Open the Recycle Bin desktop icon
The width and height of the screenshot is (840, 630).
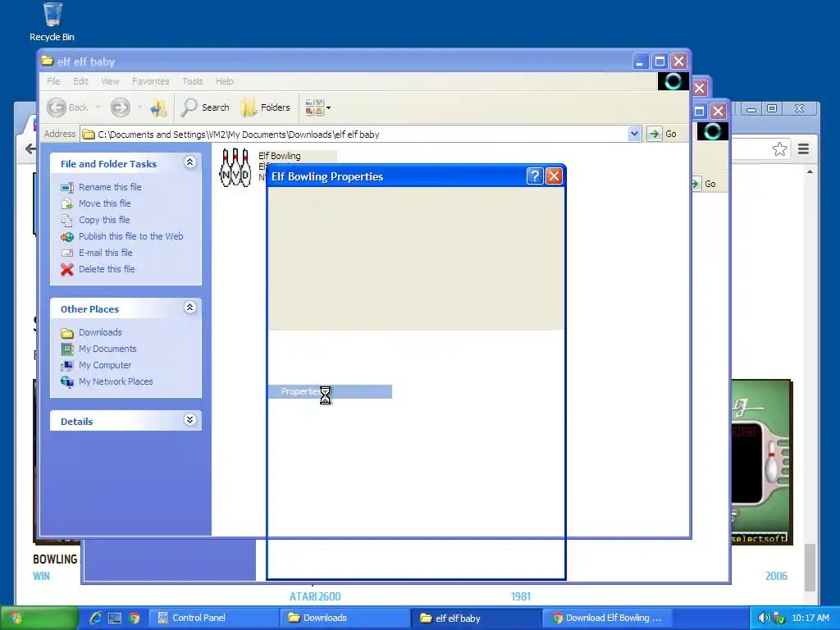52,21
